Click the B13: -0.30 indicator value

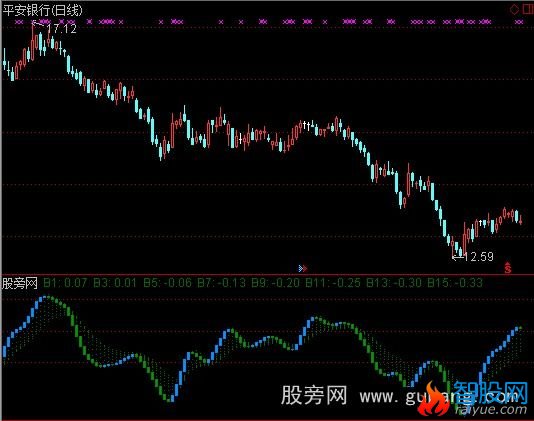(394, 283)
